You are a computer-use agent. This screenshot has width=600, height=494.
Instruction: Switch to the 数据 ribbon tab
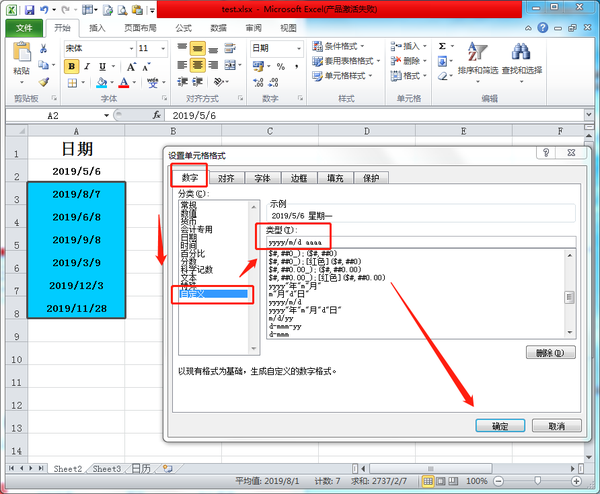[x=218, y=28]
